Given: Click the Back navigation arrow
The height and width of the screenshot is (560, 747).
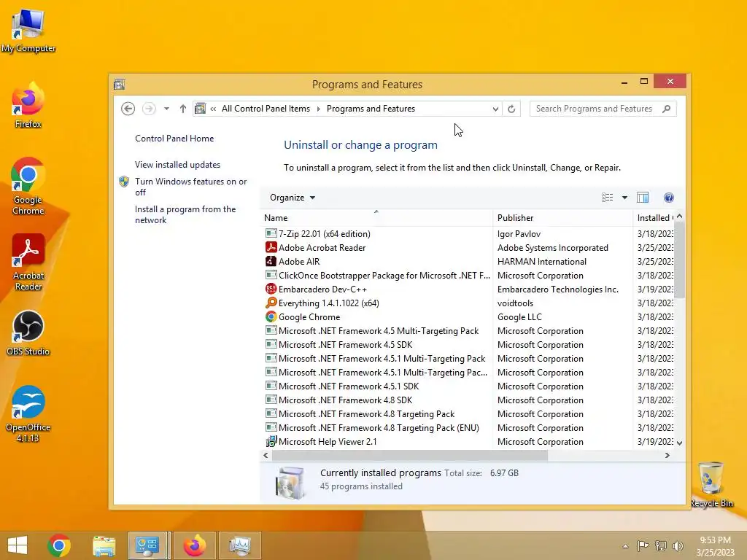Looking at the screenshot, I should [128, 109].
